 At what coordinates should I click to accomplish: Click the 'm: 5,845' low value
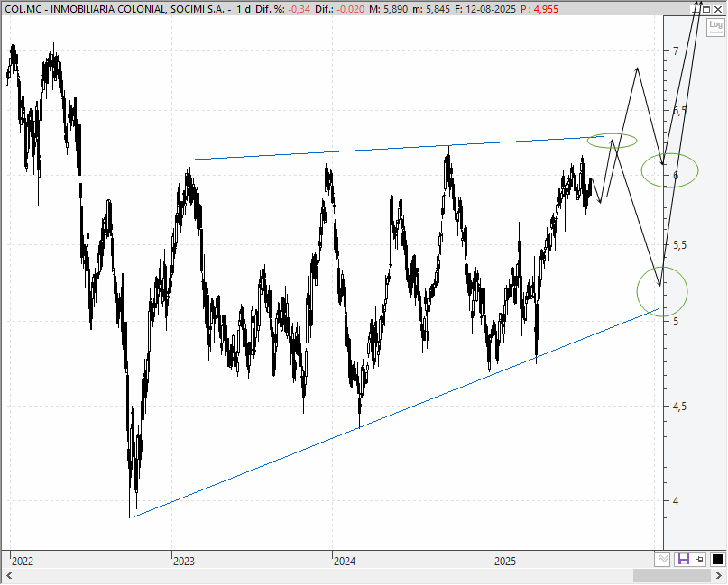(x=431, y=9)
